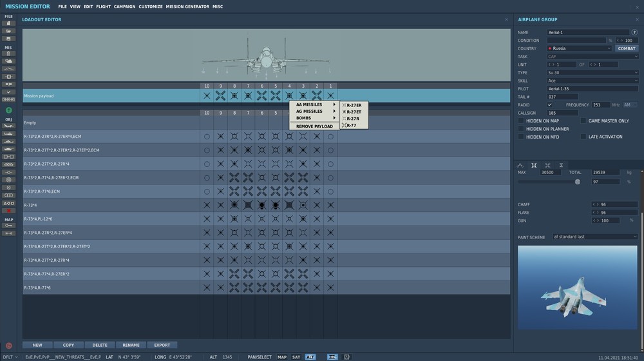Enable Hidden on MFD checkbox
644x361 pixels.
point(521,137)
